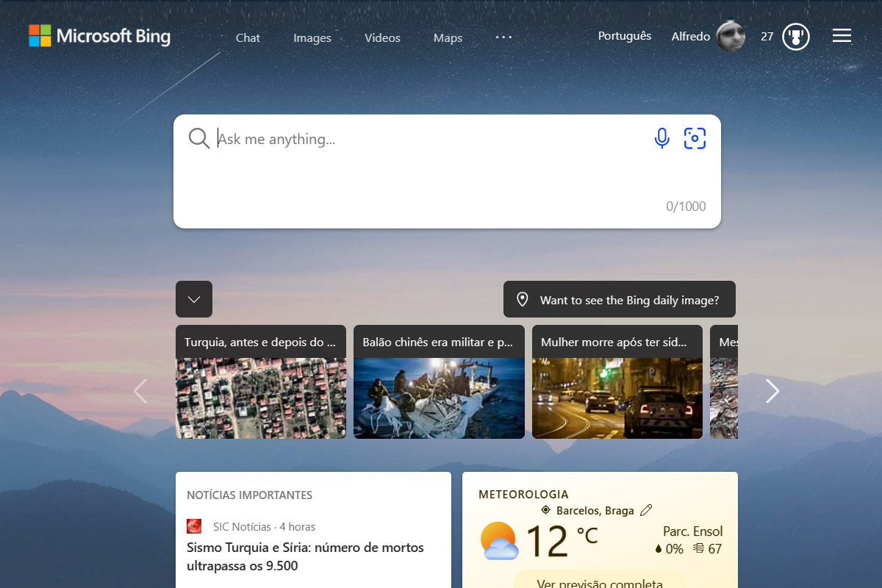Open Alfredo's profile avatar
This screenshot has width=882, height=588.
tap(731, 36)
